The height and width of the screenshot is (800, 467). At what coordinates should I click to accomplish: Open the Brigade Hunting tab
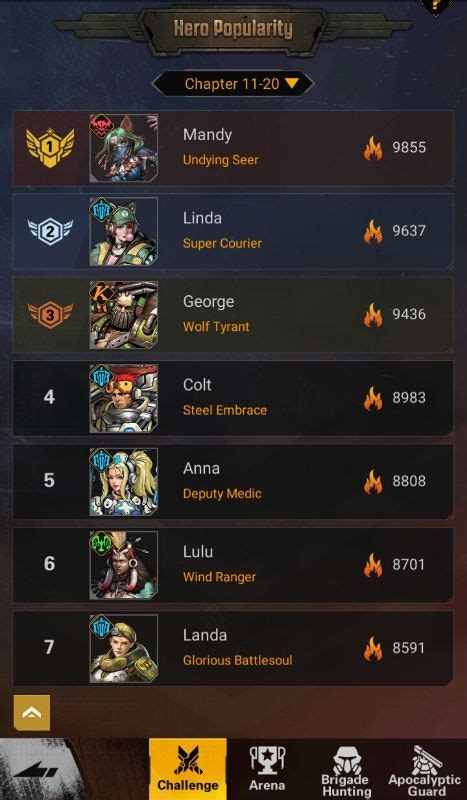click(x=347, y=770)
